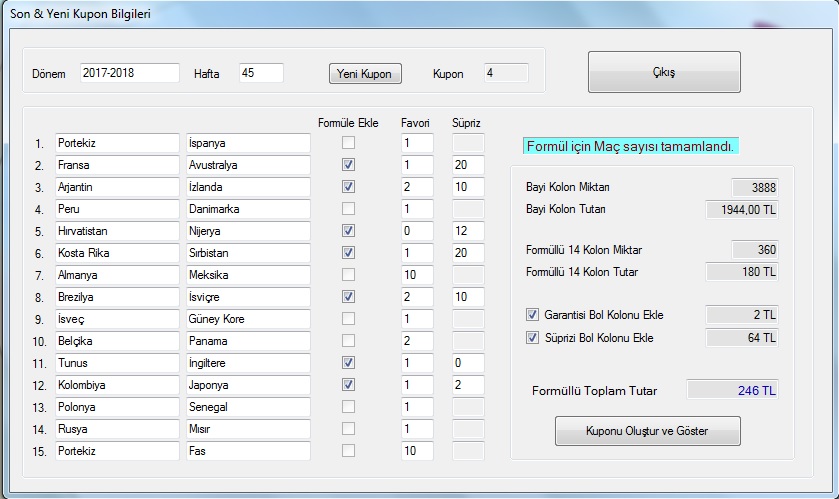Click the Sırbistan team field
This screenshot has width=839, height=499.
248,253
